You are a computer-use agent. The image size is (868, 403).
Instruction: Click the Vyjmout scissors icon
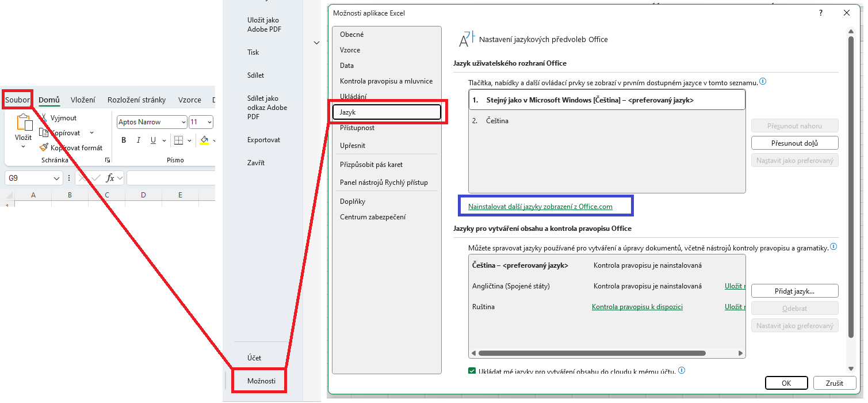click(44, 118)
